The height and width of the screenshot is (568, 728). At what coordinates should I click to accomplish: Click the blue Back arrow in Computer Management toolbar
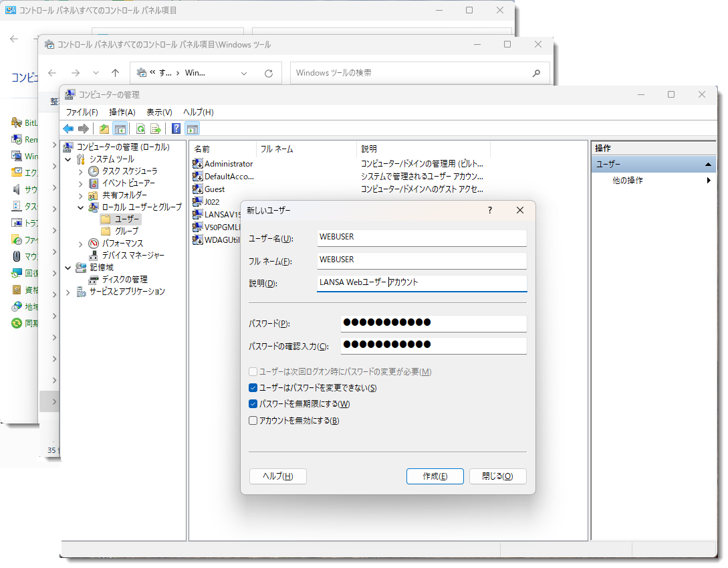pyautogui.click(x=68, y=128)
